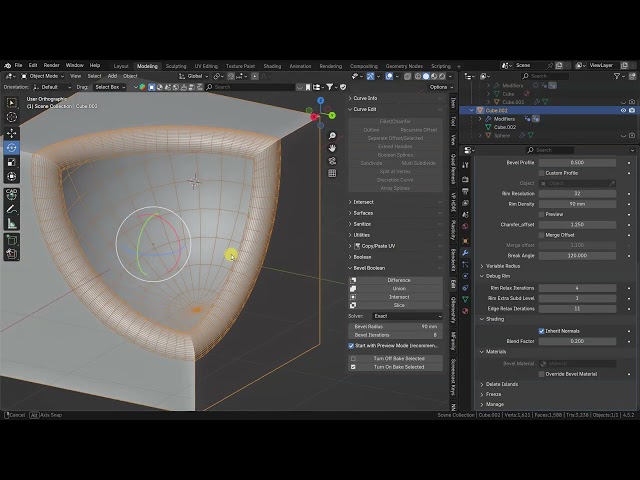This screenshot has width=640, height=480.
Task: Select the Measure tool in left toolbar
Action: tap(11, 224)
